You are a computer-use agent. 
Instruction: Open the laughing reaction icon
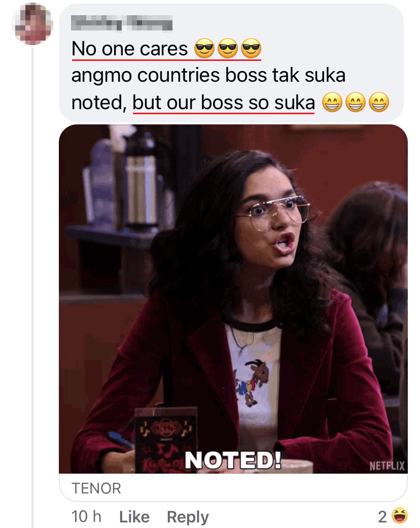[x=400, y=515]
